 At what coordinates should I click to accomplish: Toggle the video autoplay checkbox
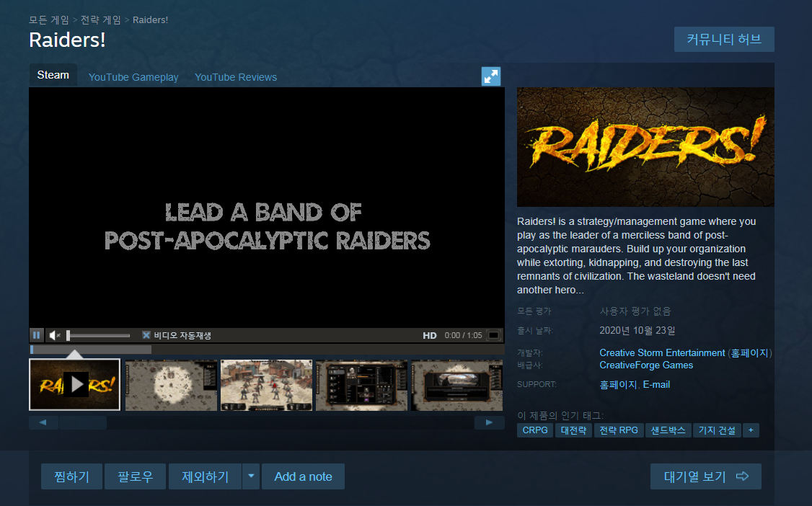tap(146, 335)
